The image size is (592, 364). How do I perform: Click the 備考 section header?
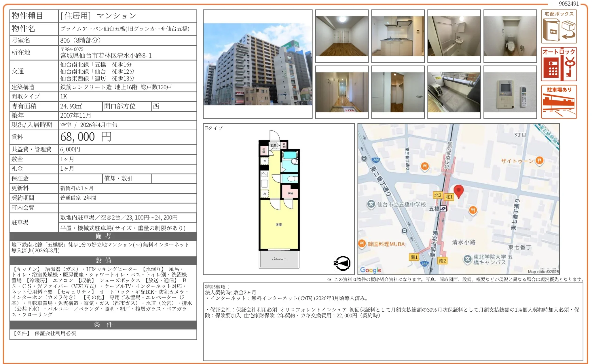tap(103, 236)
